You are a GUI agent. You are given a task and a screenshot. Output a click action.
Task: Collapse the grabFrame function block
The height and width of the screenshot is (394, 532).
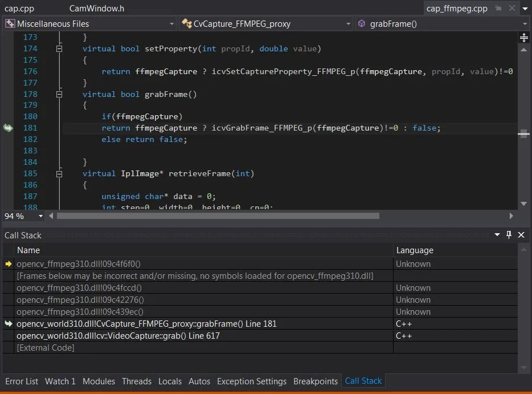coord(59,95)
